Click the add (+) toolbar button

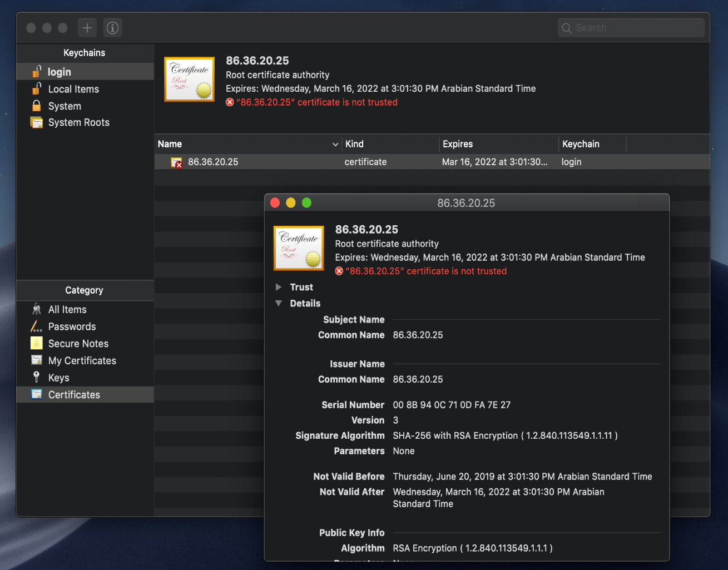(87, 28)
